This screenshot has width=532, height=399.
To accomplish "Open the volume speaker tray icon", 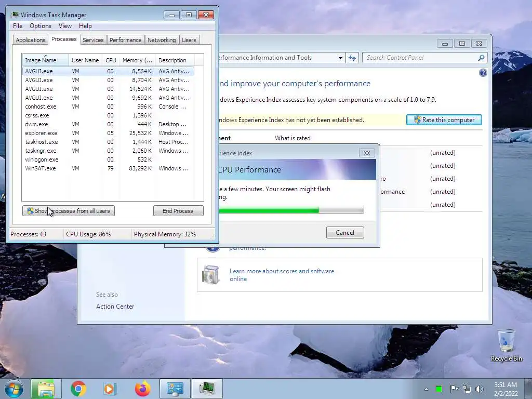I will coord(480,389).
